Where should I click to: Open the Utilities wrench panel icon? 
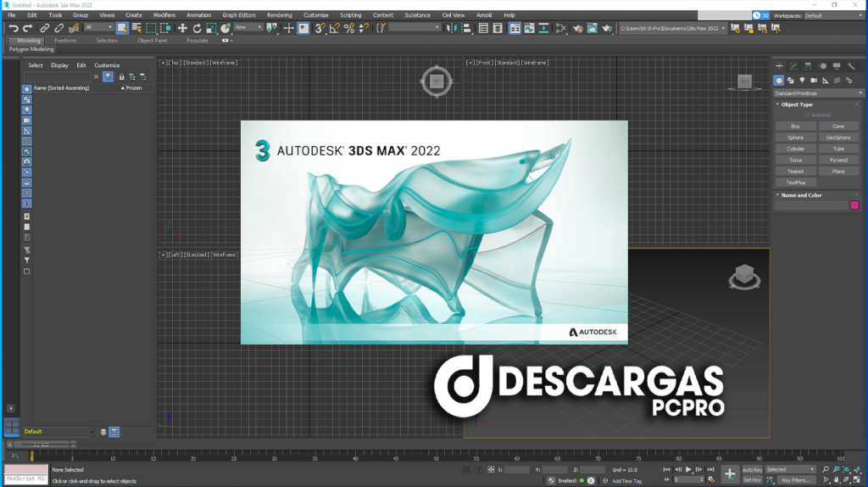tap(851, 66)
